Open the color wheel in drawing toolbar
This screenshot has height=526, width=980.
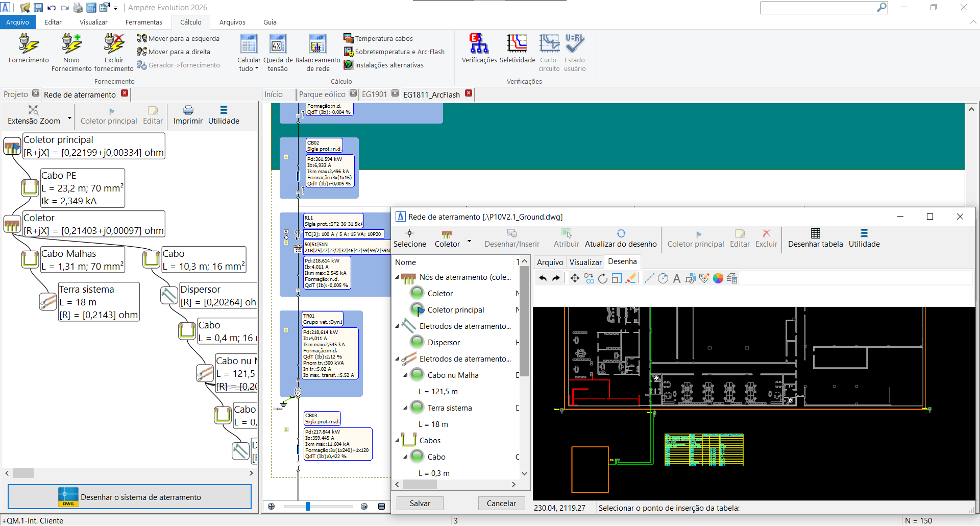[718, 278]
